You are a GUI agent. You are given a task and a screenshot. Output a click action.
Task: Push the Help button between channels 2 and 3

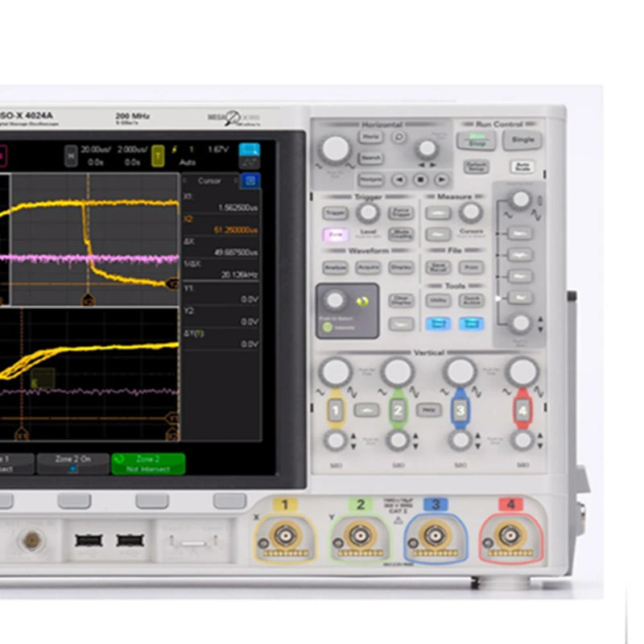(x=428, y=410)
